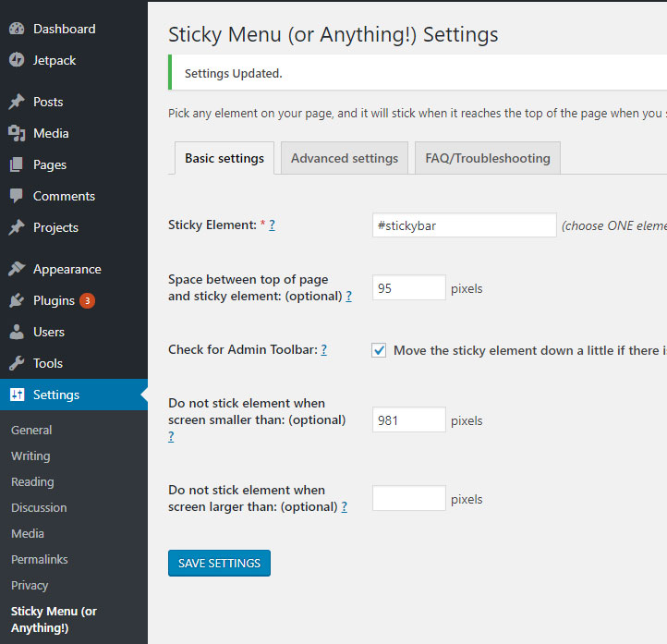Viewport: 667px width, 644px height.
Task: Click the Plugins plug icon
Action: 17,300
